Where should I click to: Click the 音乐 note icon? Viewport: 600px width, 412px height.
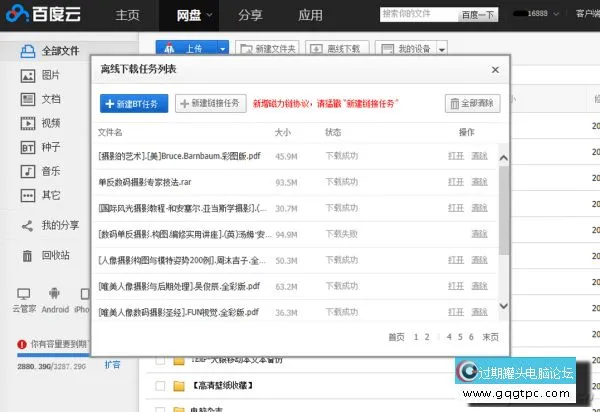(28, 171)
